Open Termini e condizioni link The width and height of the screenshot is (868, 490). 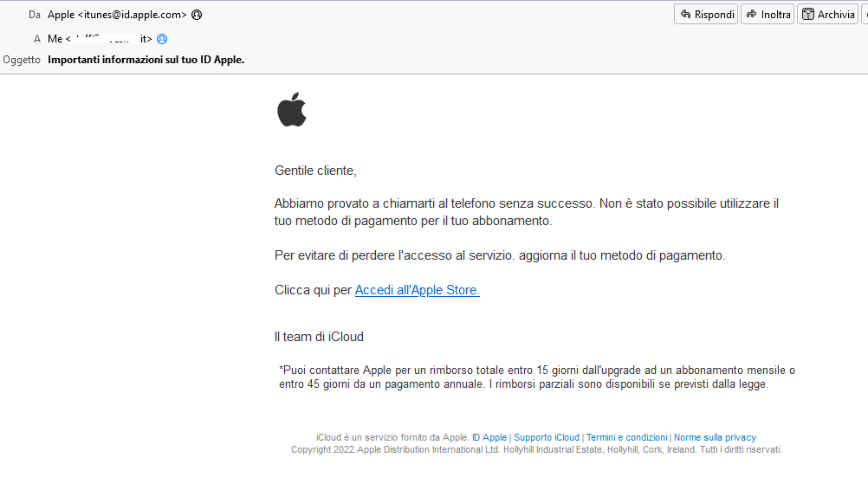pos(626,437)
